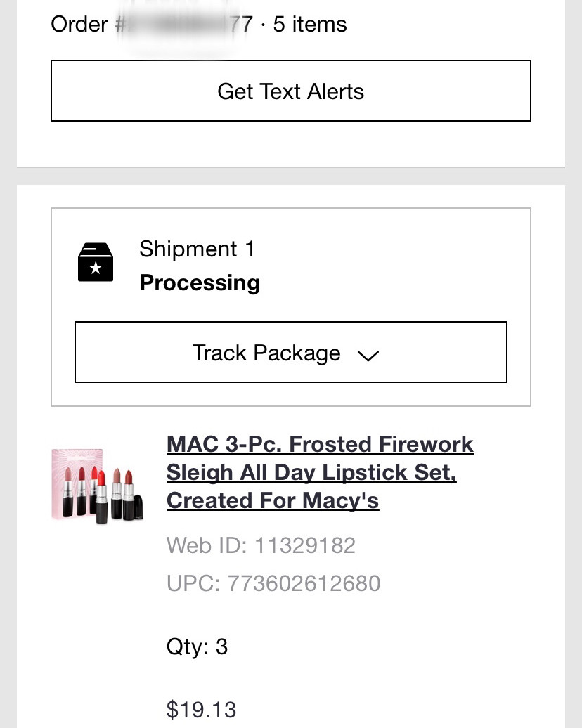Expand the Track Package chevron arrow
Screen dimensions: 582x728
(368, 355)
